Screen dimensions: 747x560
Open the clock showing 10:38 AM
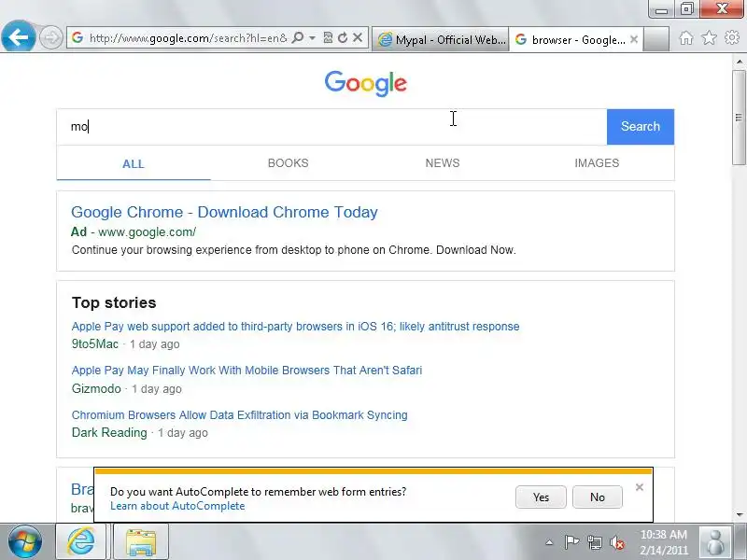664,542
